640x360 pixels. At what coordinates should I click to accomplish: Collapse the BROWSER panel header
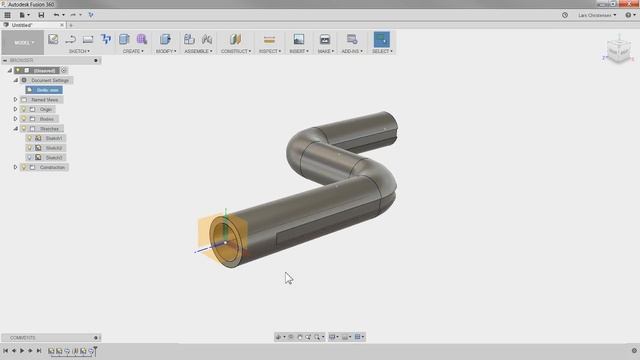pos(5,60)
